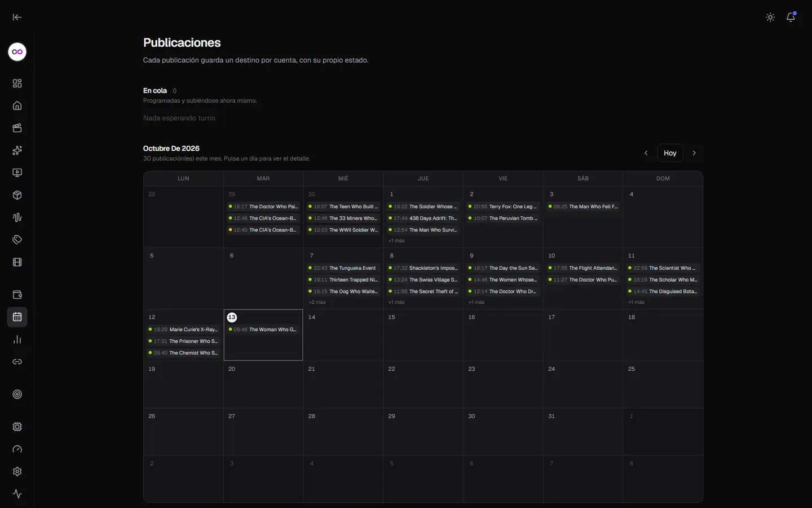Open the notifications bell
Image resolution: width=812 pixels, height=508 pixels.
point(791,17)
